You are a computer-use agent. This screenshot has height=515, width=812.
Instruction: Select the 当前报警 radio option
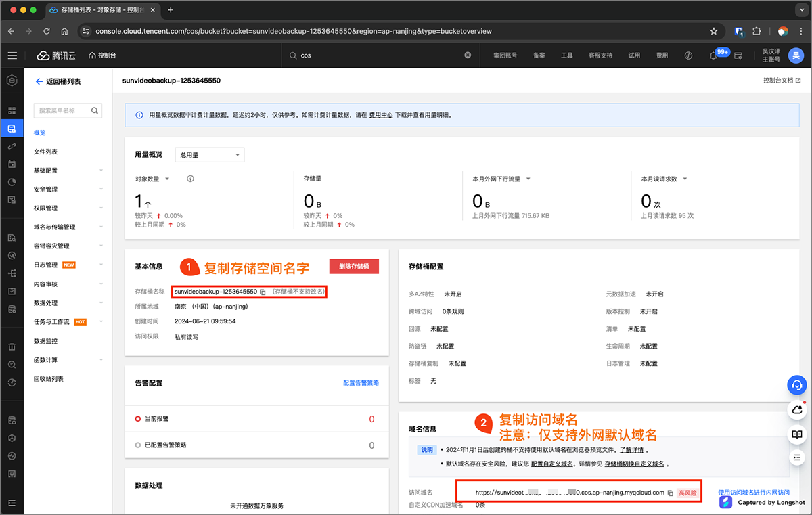click(138, 420)
